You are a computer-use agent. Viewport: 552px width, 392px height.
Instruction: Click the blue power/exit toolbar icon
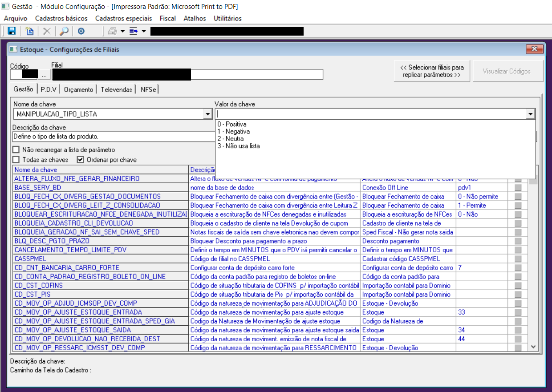coord(81,31)
